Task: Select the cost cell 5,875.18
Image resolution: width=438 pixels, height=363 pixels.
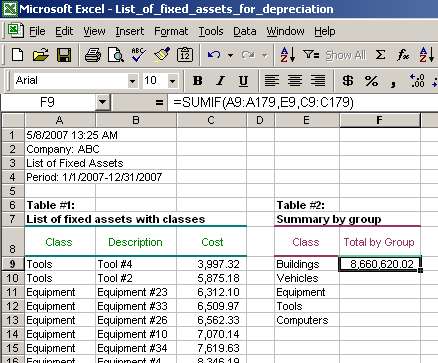Action: (211, 278)
